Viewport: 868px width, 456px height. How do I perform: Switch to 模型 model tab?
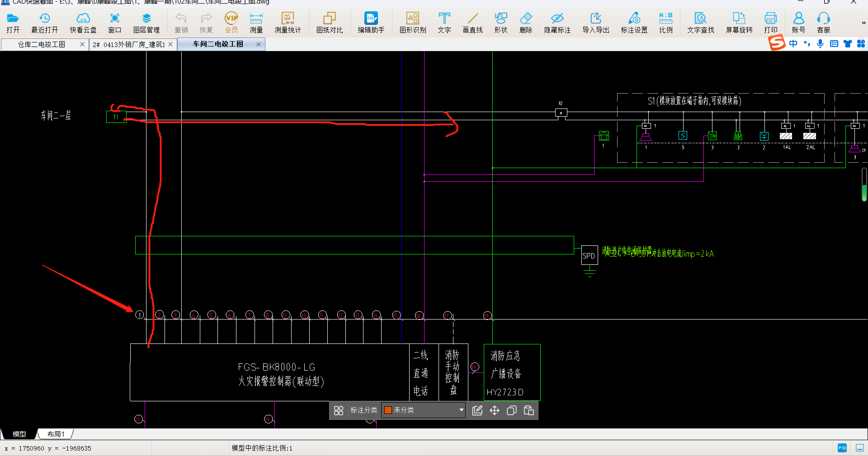pyautogui.click(x=19, y=434)
